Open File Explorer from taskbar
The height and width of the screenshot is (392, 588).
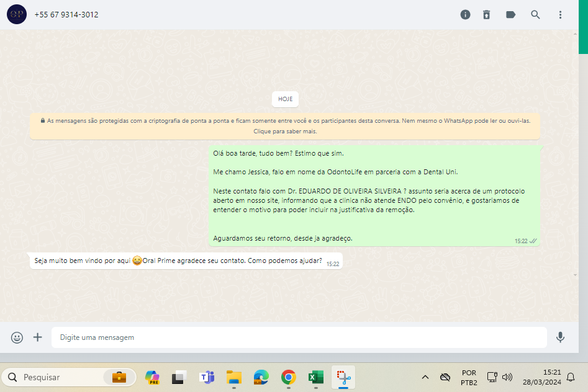tap(234, 377)
